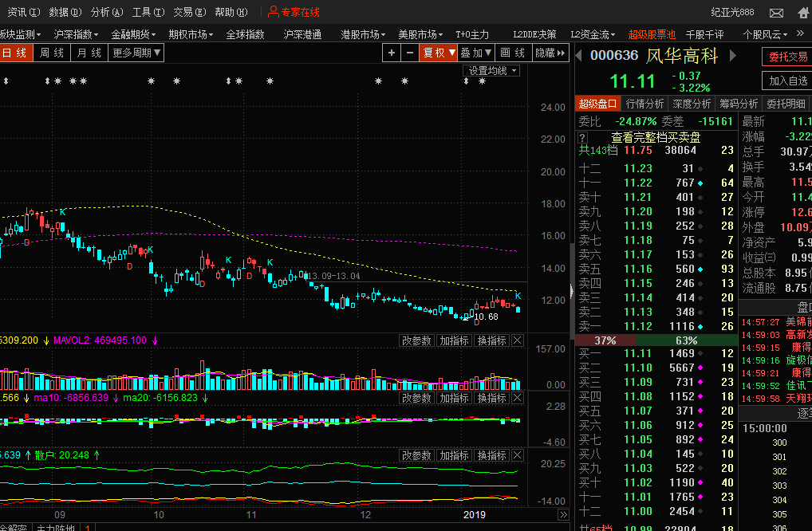Click the 37% buy-sell ratio bar
The width and height of the screenshot is (812, 531).
coord(605,340)
